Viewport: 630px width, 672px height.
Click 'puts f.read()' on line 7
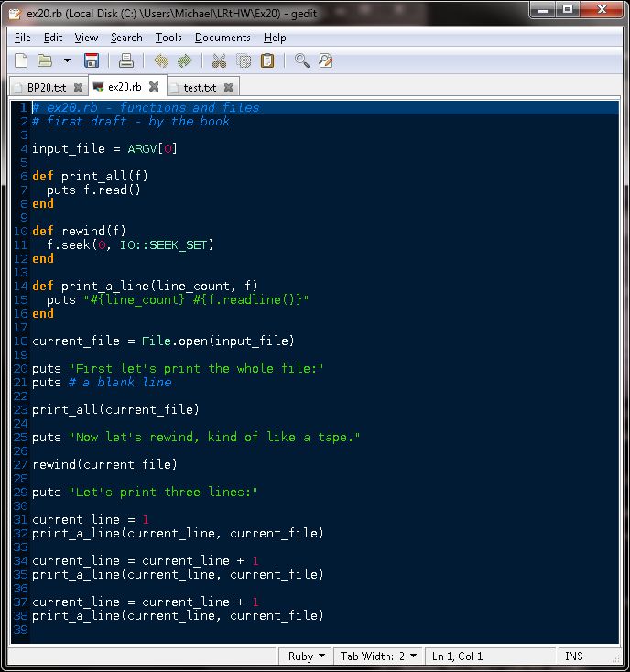(x=93, y=190)
